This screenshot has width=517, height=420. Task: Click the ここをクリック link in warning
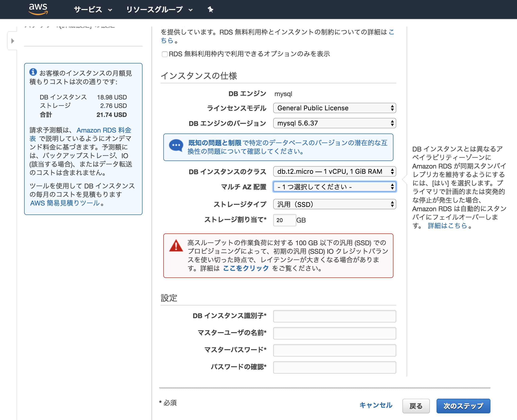click(x=245, y=268)
